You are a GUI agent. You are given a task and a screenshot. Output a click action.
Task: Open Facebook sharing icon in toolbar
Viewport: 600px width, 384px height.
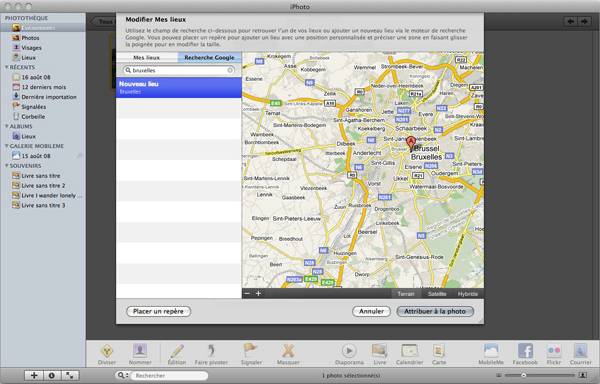(525, 350)
